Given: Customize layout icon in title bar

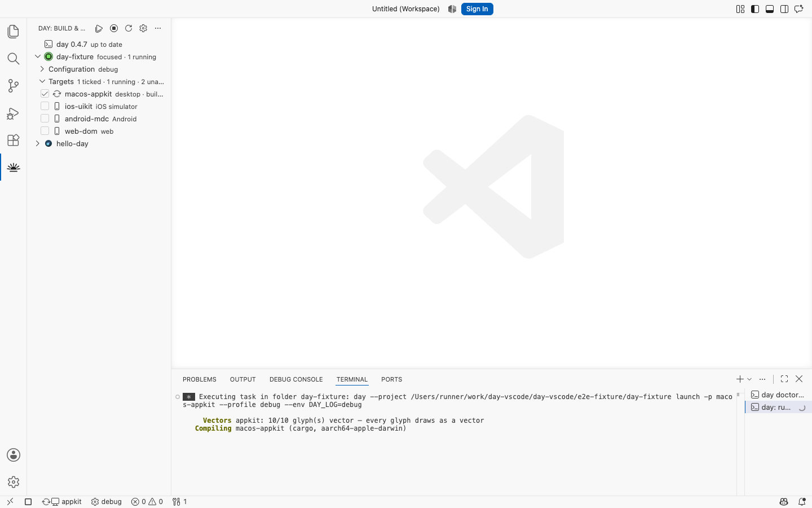Looking at the screenshot, I should (740, 9).
